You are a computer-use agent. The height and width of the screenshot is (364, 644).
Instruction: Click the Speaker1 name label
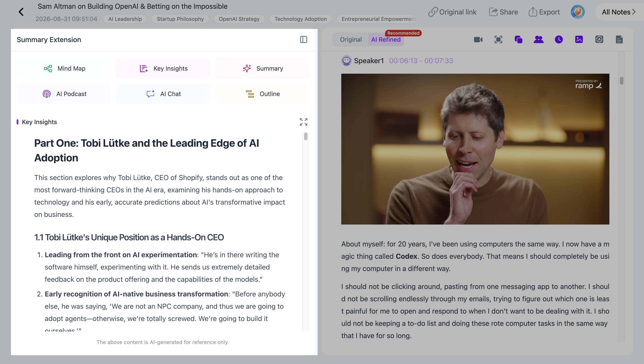[x=369, y=61]
